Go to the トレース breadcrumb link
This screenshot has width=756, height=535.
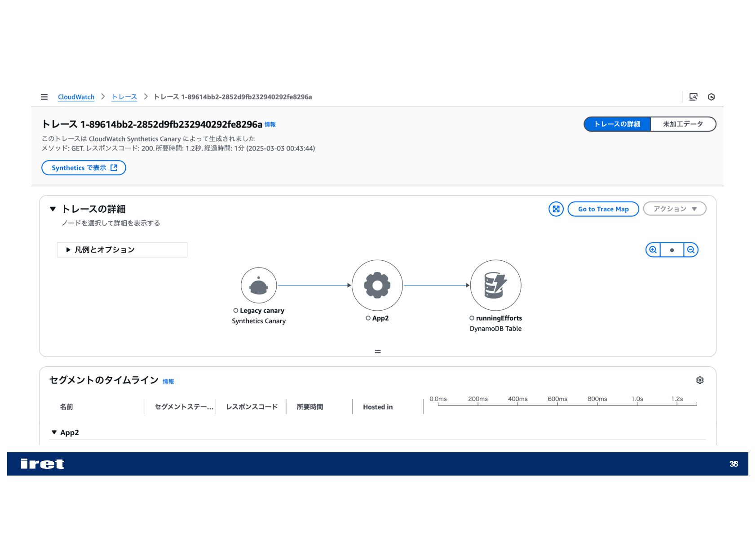(x=124, y=97)
